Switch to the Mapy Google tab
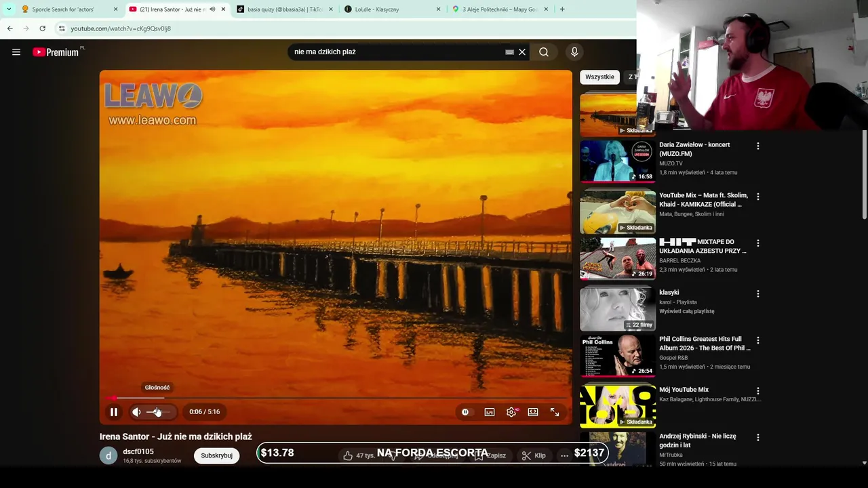This screenshot has width=868, height=488. [x=500, y=9]
